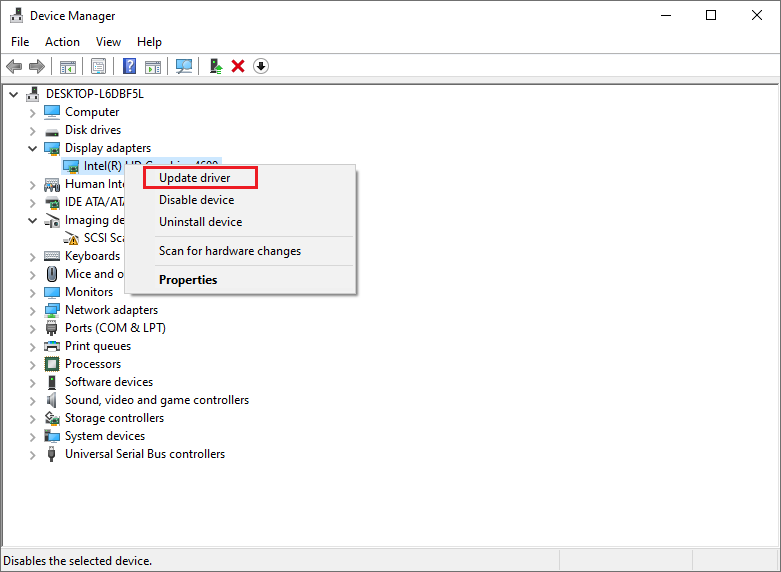
Task: Expand the Sound, video and game controllers category
Action: tap(32, 401)
